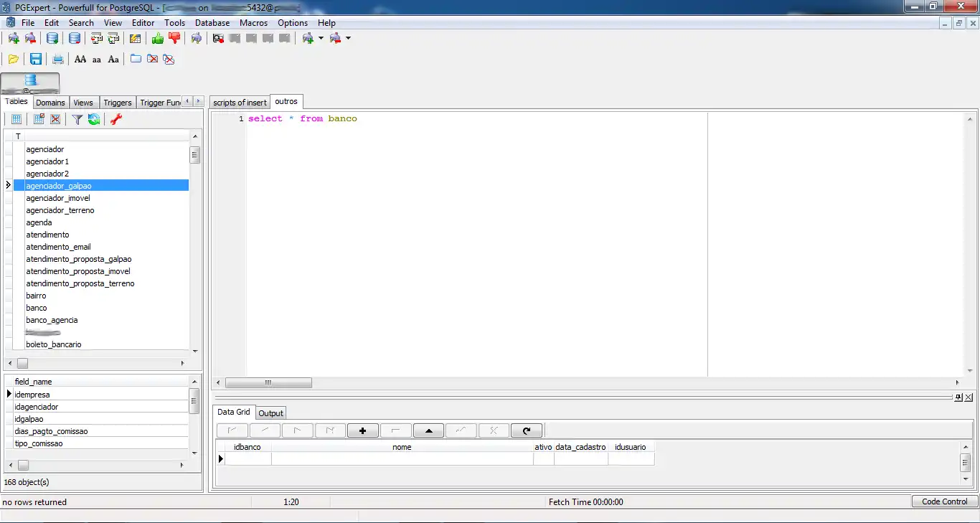980x523 pixels.
Task: Open the Options menu
Action: 293,23
